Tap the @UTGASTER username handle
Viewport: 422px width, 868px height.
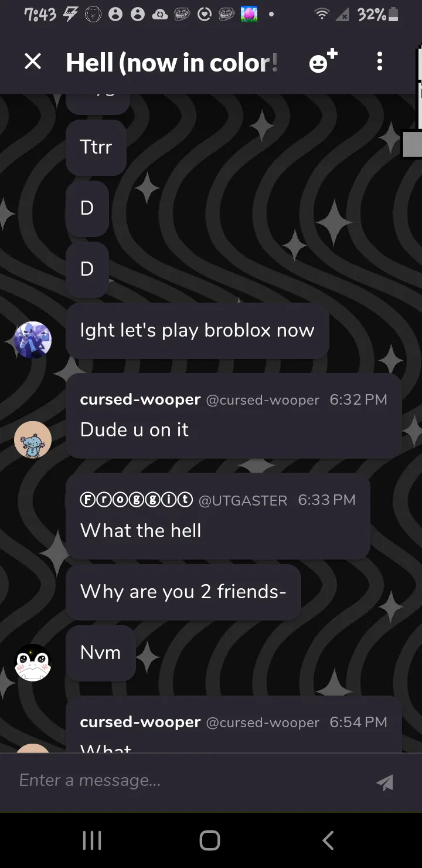tap(243, 500)
